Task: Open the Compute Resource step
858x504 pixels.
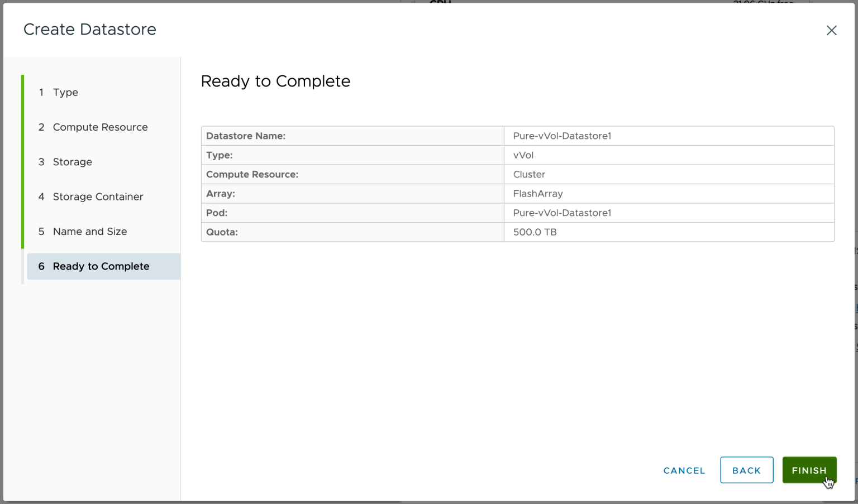Action: [100, 127]
